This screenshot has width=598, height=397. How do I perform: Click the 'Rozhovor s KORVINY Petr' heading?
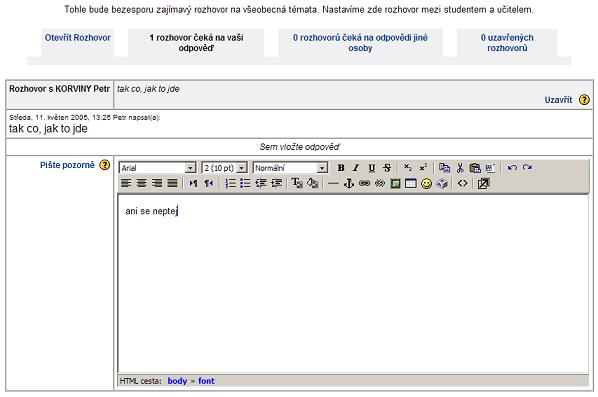59,89
